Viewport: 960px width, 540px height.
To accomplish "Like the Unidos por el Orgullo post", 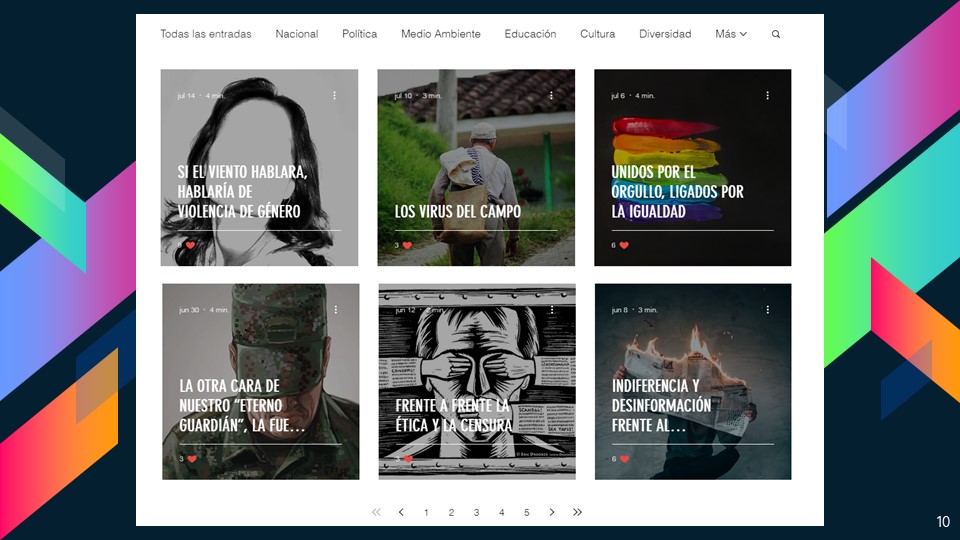I will [x=624, y=245].
